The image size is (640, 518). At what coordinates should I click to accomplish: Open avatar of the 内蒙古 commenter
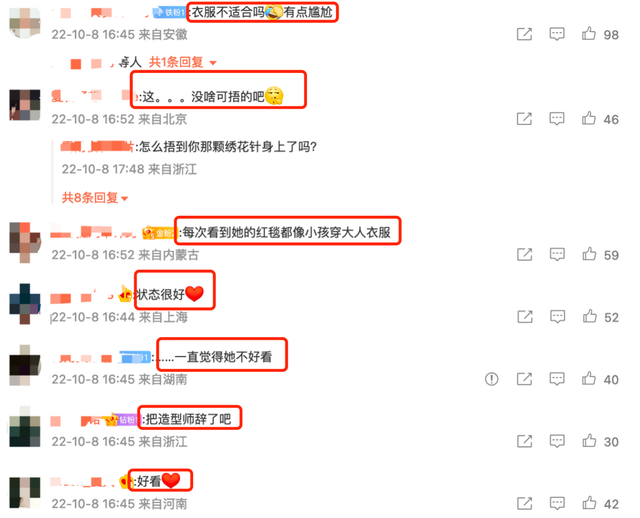point(25,242)
